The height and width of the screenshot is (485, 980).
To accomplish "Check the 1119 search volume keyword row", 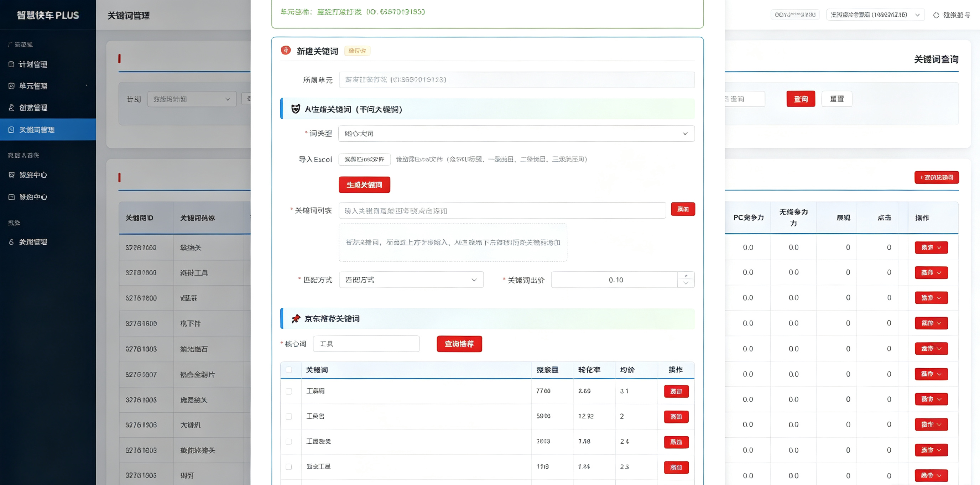I will click(x=289, y=467).
